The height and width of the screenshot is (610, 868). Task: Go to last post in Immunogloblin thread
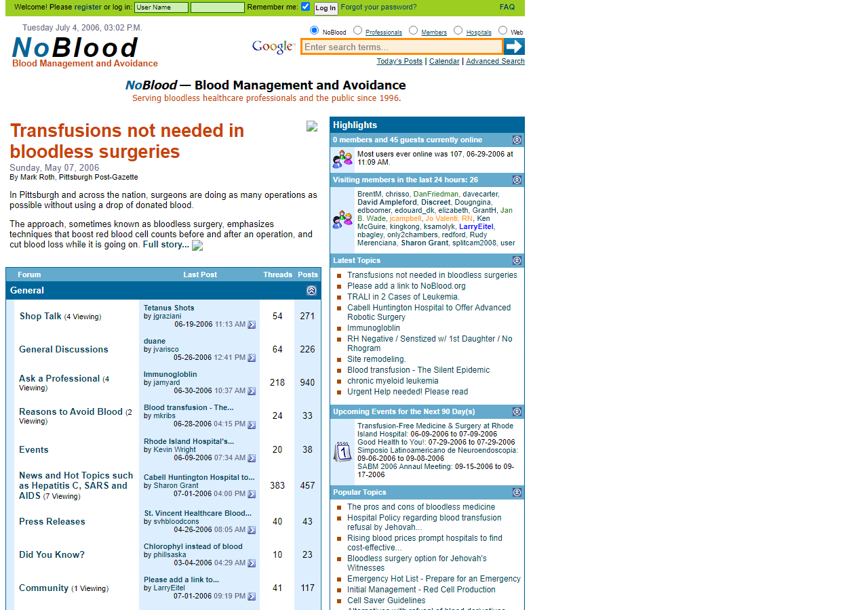tap(252, 391)
